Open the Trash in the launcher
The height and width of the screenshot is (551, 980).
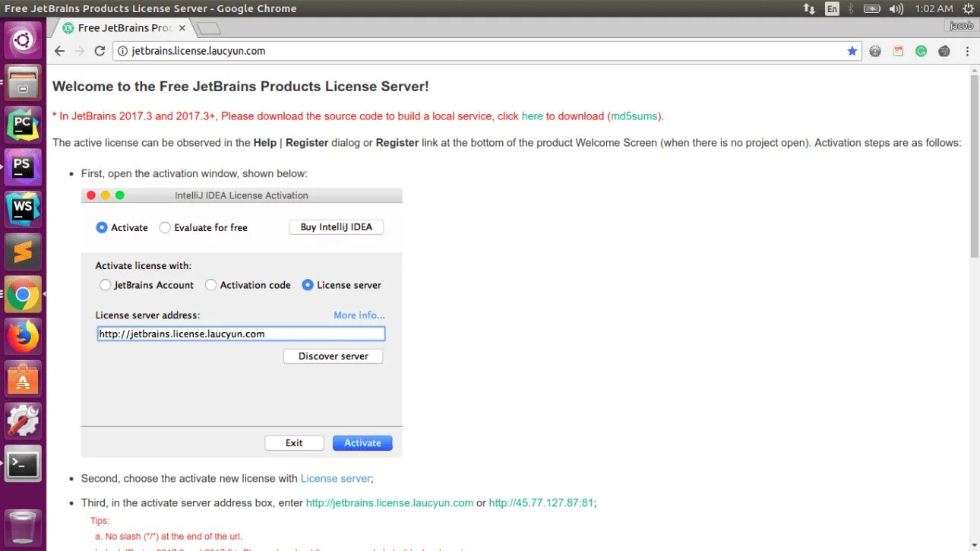23,527
